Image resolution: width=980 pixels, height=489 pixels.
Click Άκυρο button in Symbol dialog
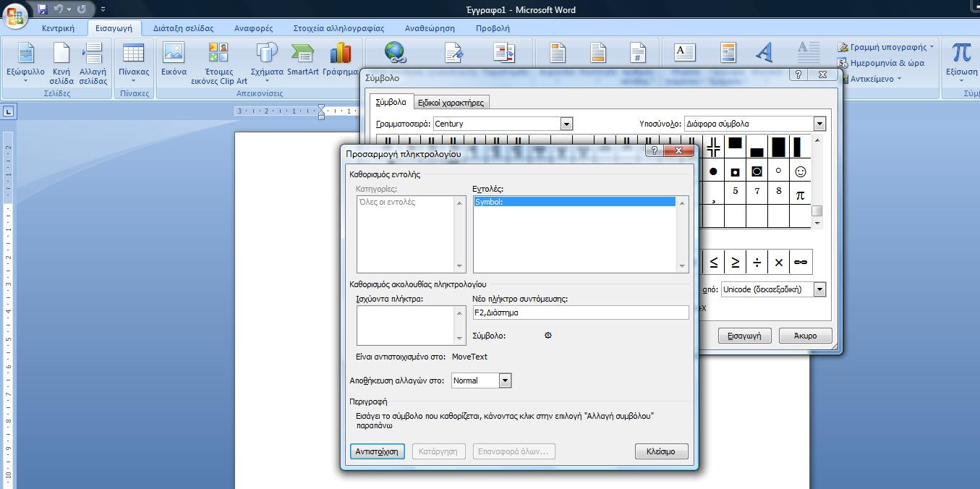[805, 336]
